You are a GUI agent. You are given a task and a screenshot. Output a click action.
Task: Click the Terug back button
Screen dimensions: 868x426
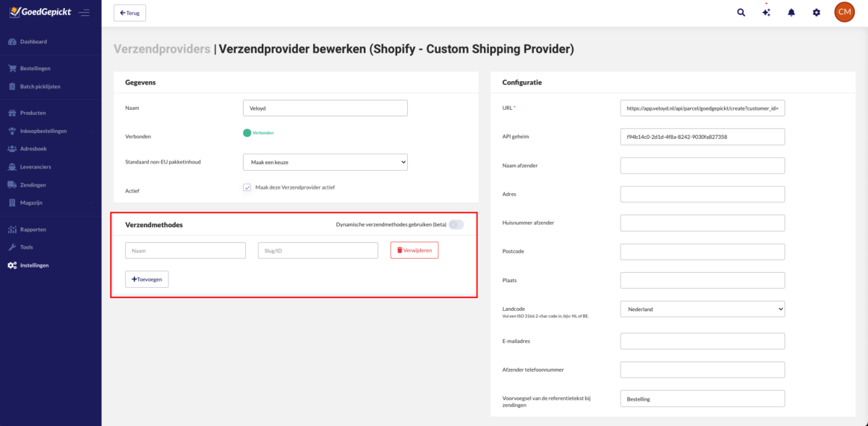click(x=130, y=12)
